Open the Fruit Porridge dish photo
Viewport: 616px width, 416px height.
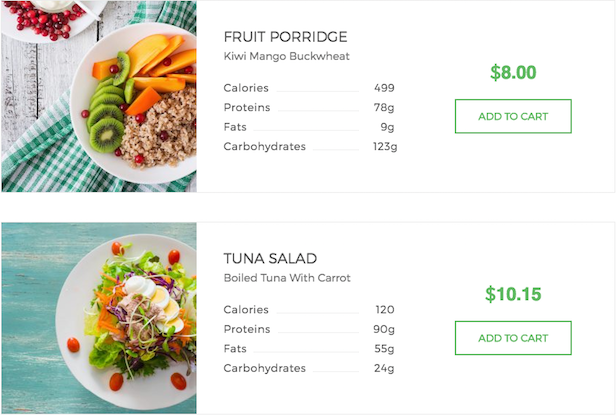[x=99, y=96]
